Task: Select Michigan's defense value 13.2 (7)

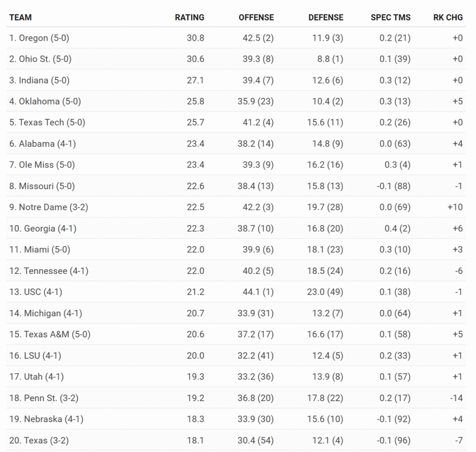Action: [327, 313]
